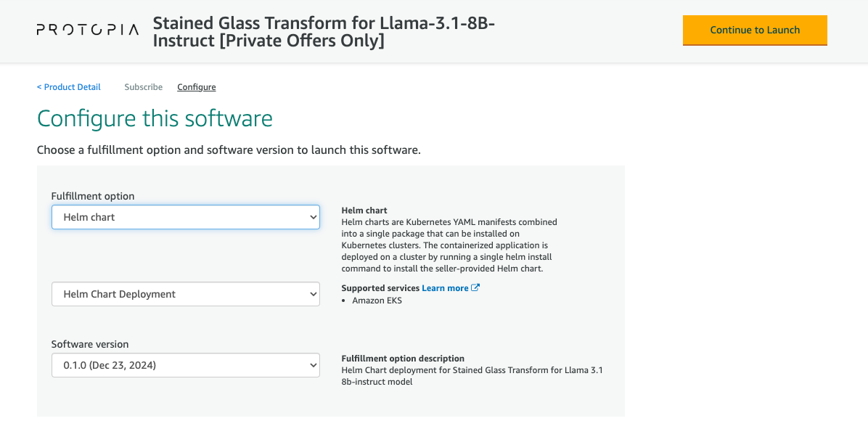Select the Subscribe tab
Screen dimensions: 868x429
(143, 86)
